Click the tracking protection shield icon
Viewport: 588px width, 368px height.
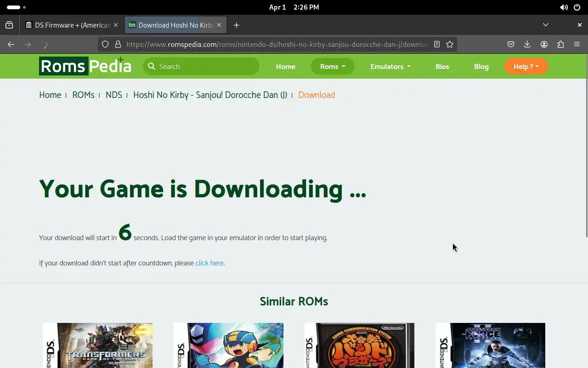coord(105,44)
